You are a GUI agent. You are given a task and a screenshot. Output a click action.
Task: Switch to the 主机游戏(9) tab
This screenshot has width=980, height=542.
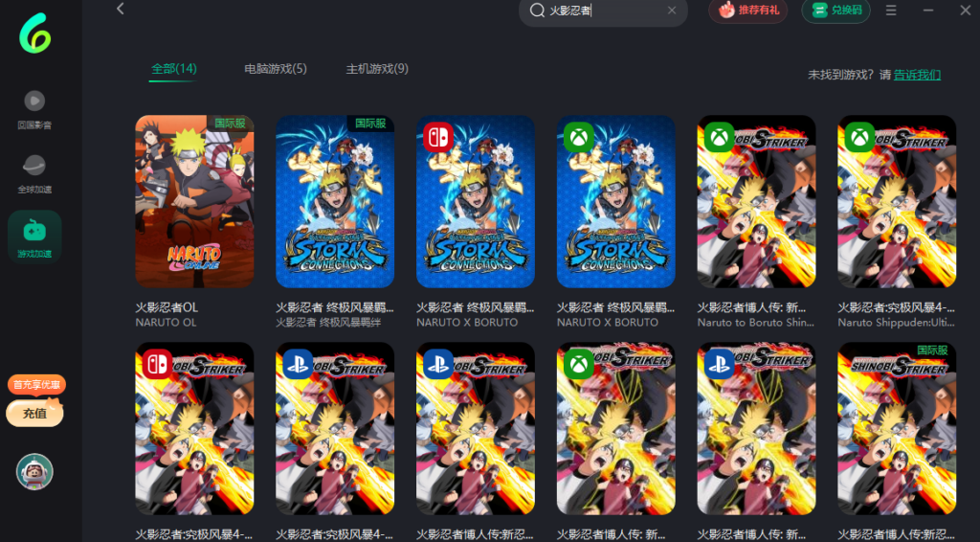pyautogui.click(x=377, y=69)
